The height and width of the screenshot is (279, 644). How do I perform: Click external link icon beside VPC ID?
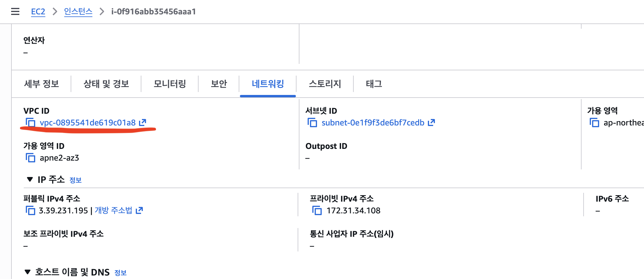pos(143,122)
